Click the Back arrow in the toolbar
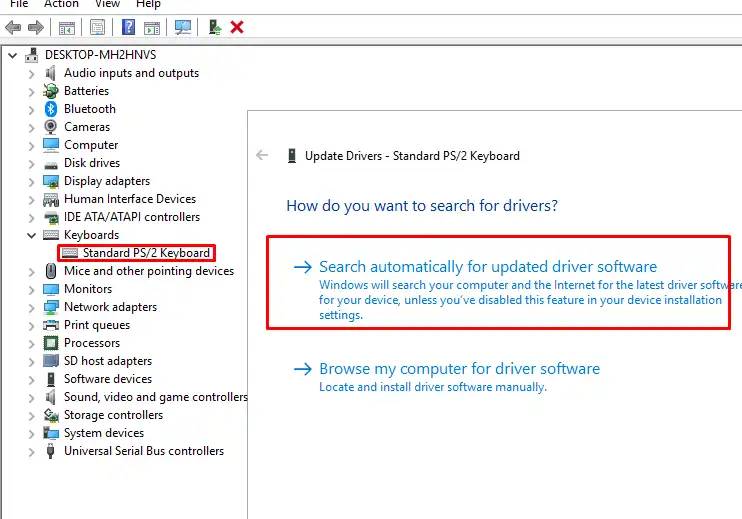This screenshot has height=519, width=742. 13,27
